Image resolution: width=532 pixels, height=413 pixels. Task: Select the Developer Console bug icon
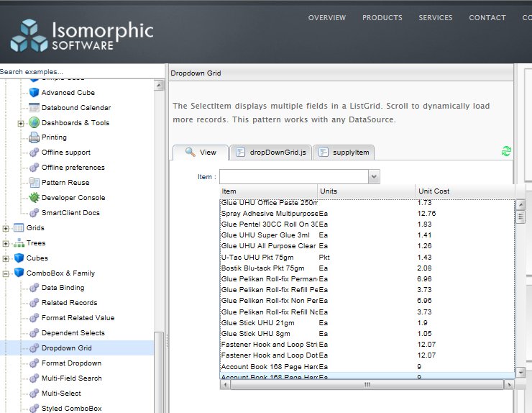[34, 198]
